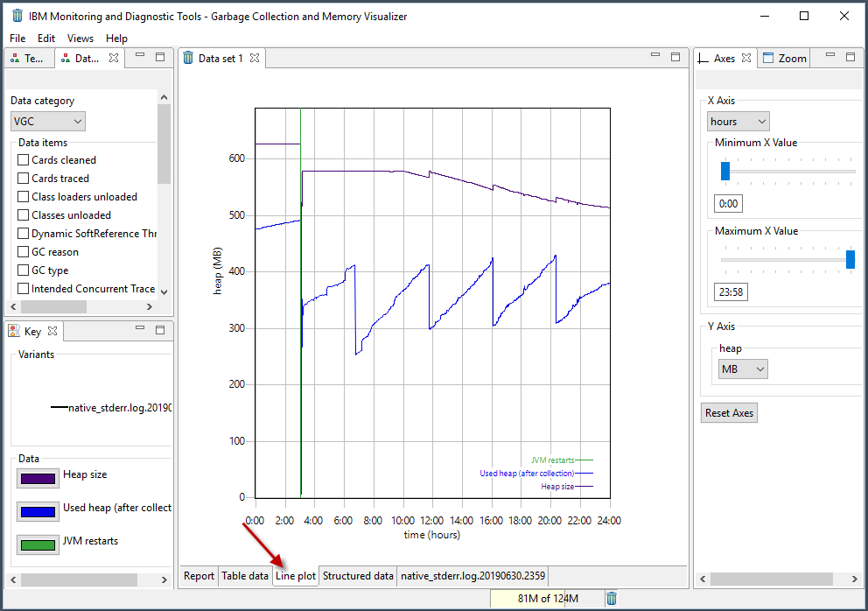This screenshot has width=868, height=611.
Task: Close the Dat... view tab
Action: pos(114,58)
